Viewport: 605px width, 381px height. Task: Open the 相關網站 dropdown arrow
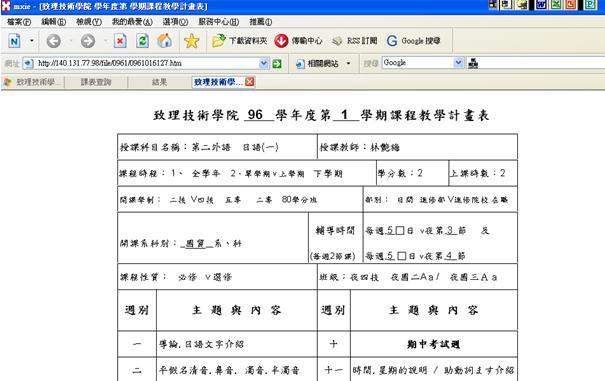(x=348, y=64)
